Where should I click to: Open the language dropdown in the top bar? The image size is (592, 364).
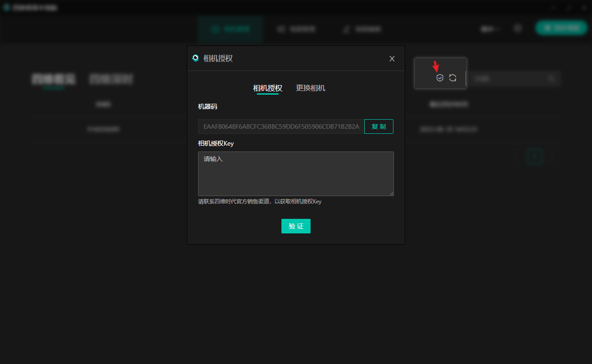tap(490, 29)
